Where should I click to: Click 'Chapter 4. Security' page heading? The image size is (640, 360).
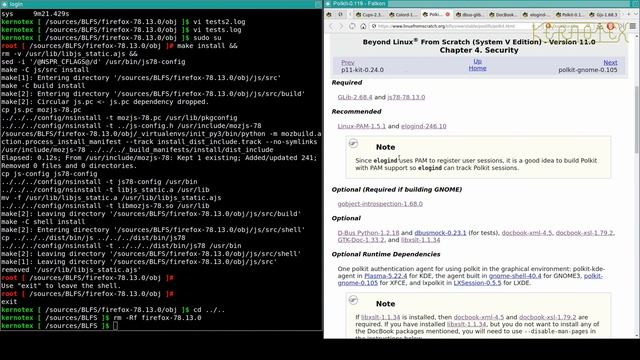click(x=479, y=50)
